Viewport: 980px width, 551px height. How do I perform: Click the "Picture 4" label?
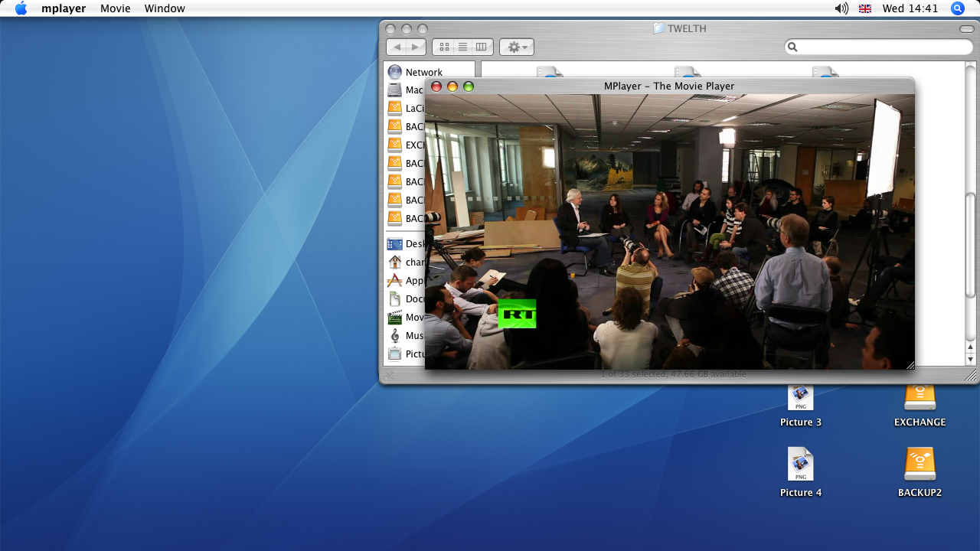801,493
